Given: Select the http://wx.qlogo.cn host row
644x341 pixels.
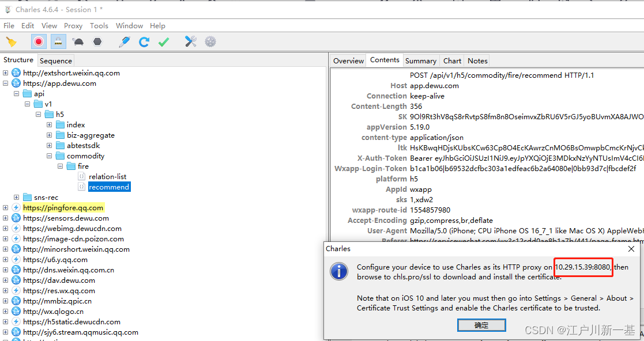Looking at the screenshot, I should pos(54,312).
